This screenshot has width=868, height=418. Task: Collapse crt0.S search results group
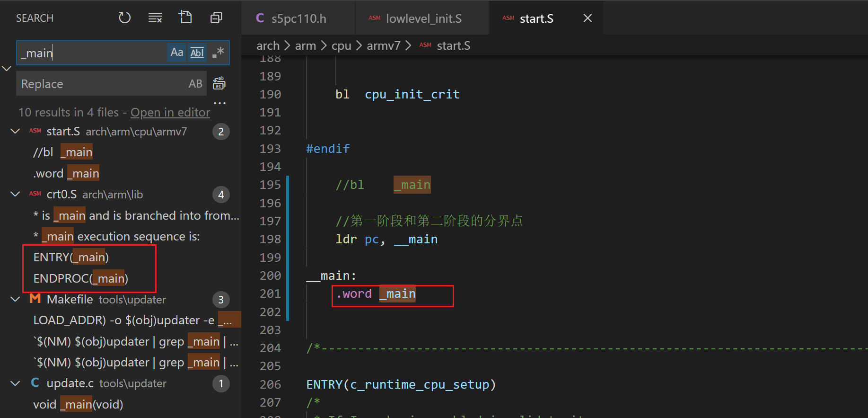[x=15, y=194]
